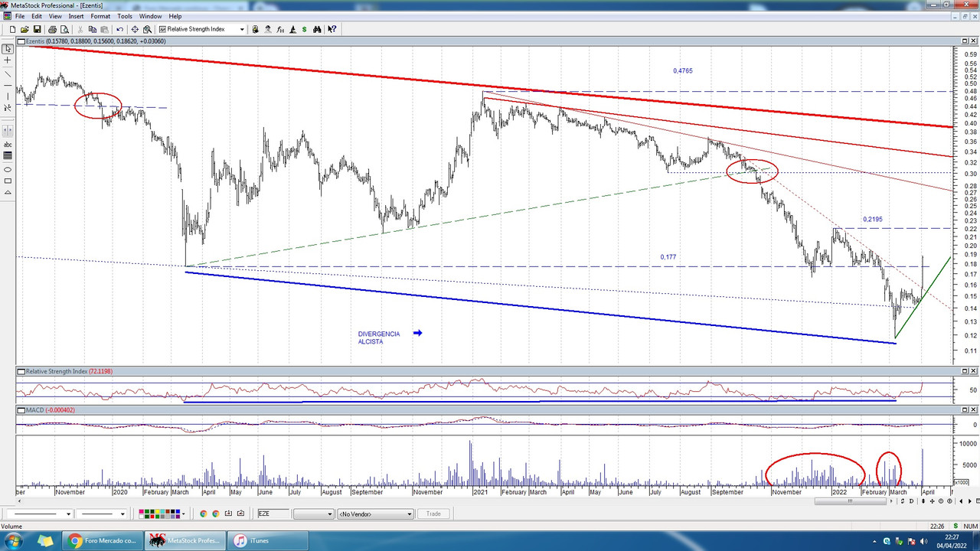This screenshot has height=551, width=980.
Task: Click the New chart icon
Action: (x=12, y=29)
